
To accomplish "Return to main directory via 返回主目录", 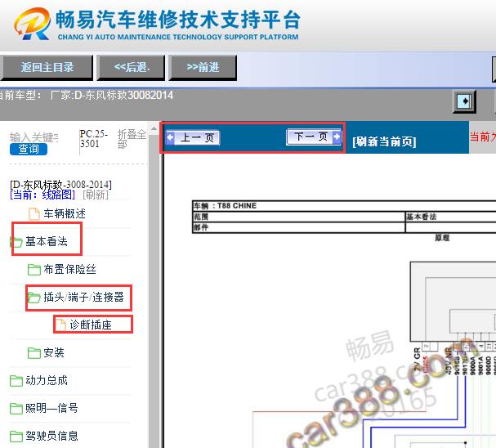I will click(x=47, y=67).
